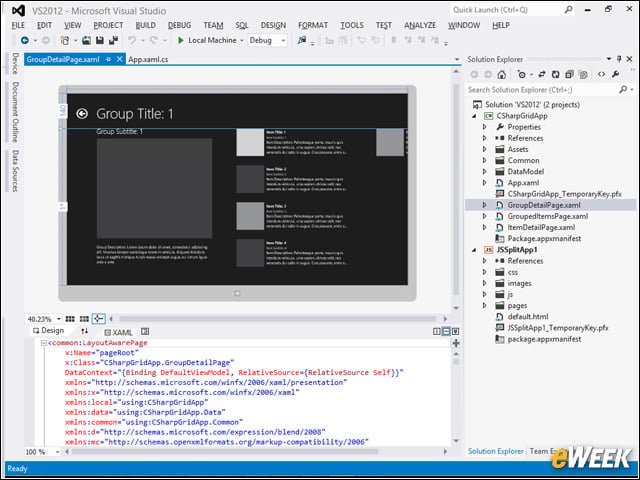Switch to the Design view tab
This screenshot has width=640, height=480.
point(49,331)
